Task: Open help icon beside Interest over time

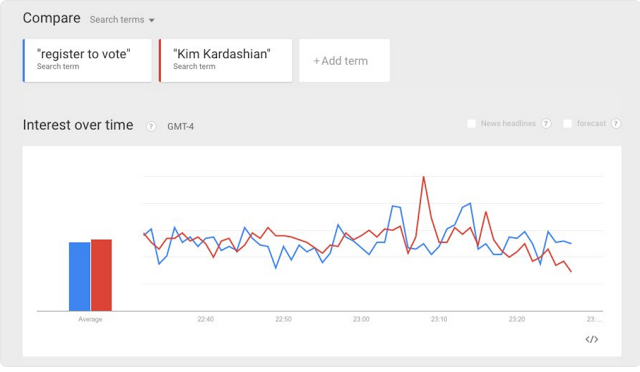Action: tap(151, 127)
